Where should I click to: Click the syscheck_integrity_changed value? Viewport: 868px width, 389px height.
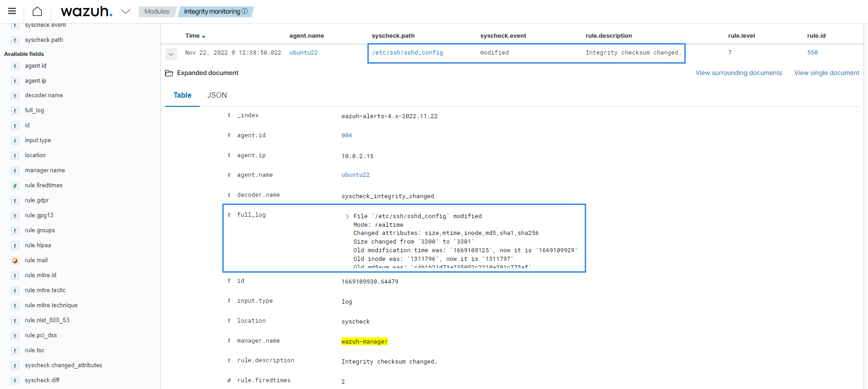tap(388, 196)
